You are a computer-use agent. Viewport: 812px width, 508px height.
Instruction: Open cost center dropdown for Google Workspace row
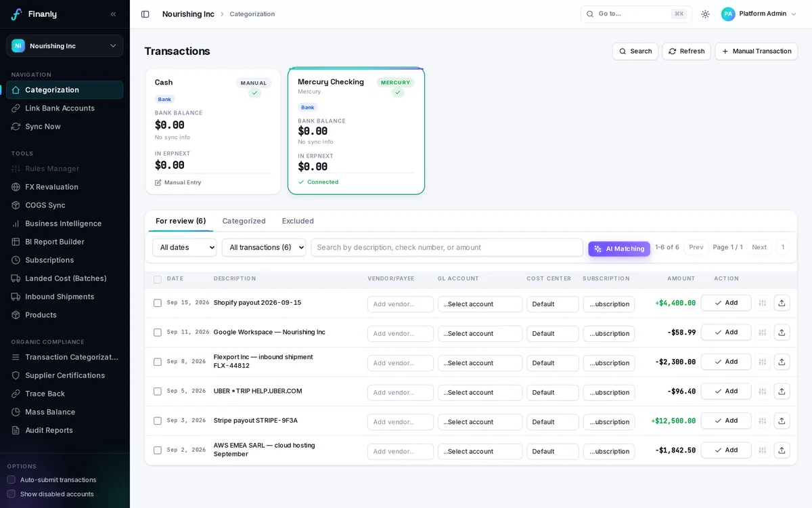pos(553,334)
